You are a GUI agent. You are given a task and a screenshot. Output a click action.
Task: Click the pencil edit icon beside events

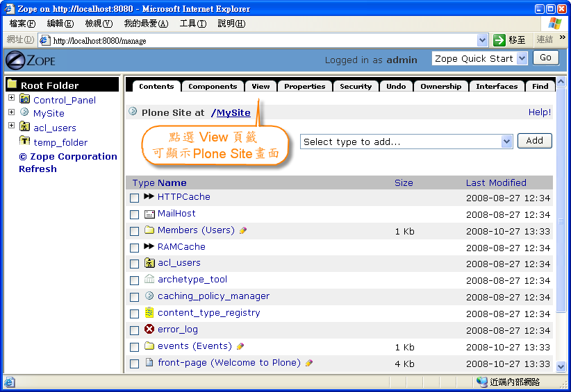[x=240, y=346]
